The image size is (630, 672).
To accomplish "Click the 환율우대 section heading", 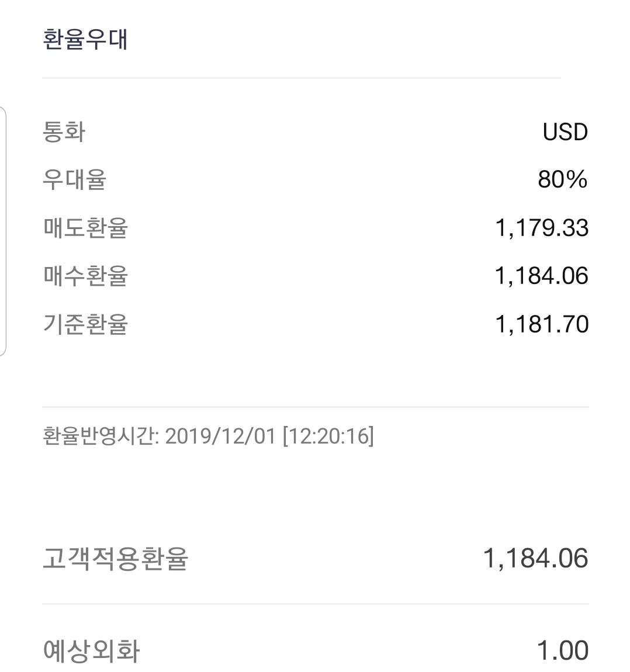I will (85, 39).
